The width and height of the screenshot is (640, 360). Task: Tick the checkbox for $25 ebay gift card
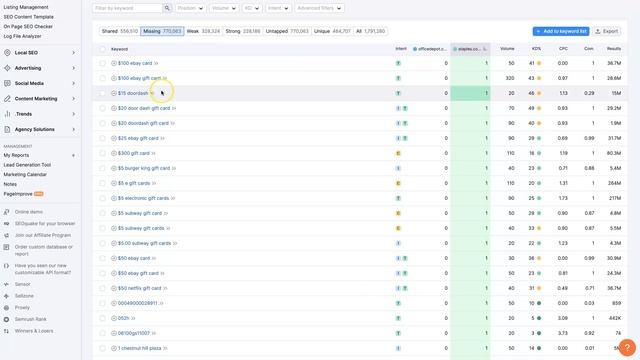(x=102, y=138)
